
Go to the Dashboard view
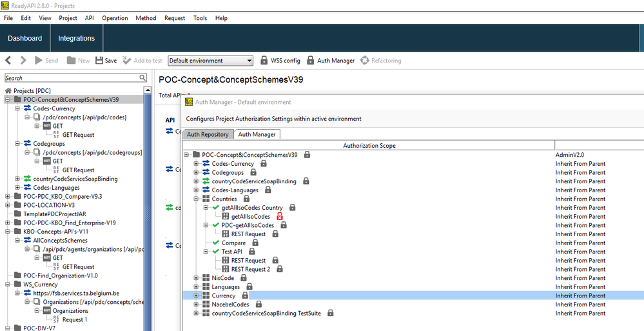24,39
